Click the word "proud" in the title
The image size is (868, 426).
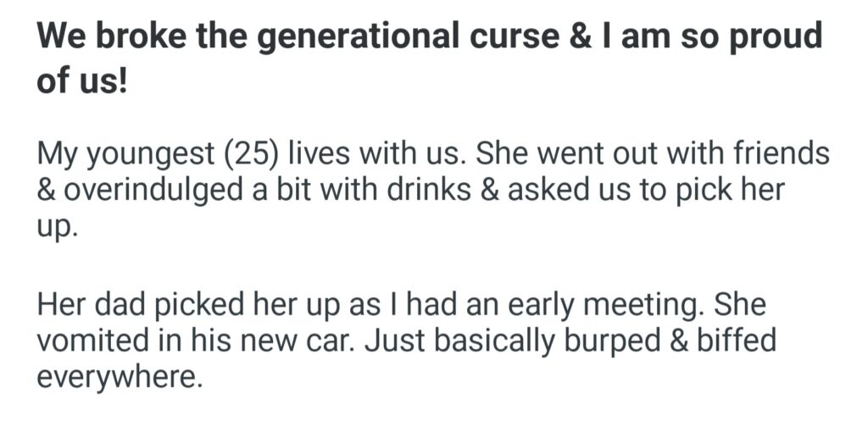click(776, 38)
